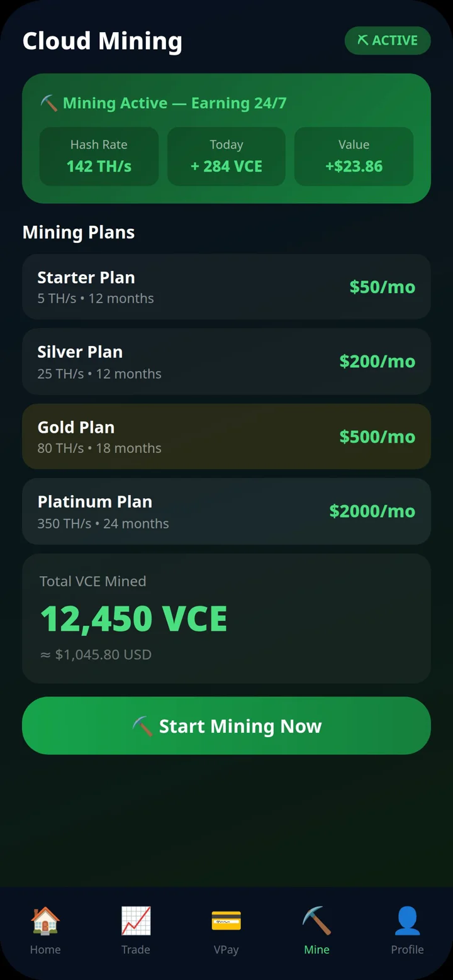Tap the ACTIVE status badge
This screenshot has width=453, height=980.
click(x=388, y=40)
